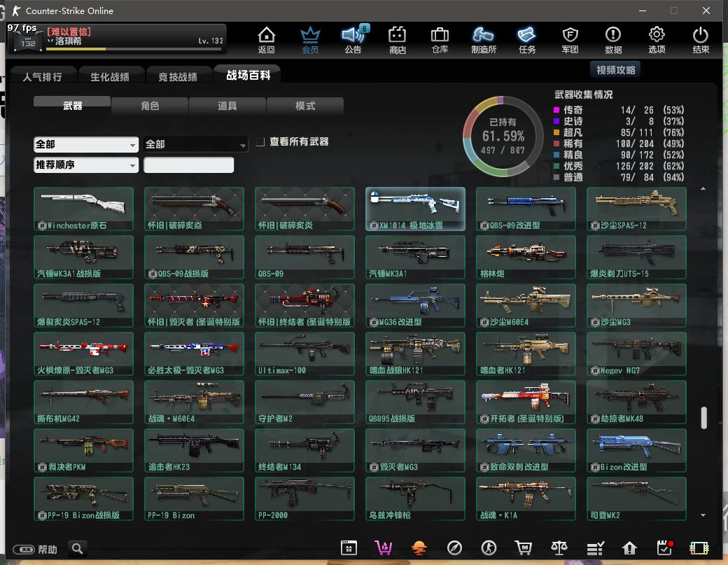Select the 沙尘SPAS-12 weapon card
728x565 pixels.
pos(636,209)
